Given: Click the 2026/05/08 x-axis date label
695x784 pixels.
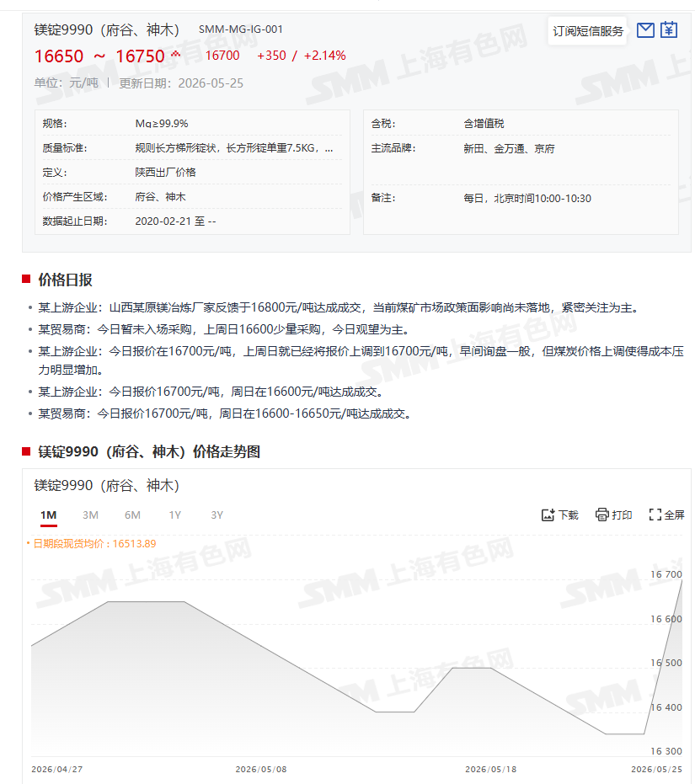Looking at the screenshot, I should click(261, 770).
